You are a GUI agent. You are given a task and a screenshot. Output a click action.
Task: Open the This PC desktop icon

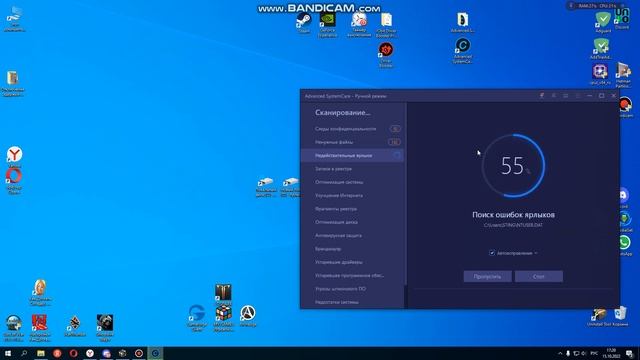pyautogui.click(x=14, y=18)
